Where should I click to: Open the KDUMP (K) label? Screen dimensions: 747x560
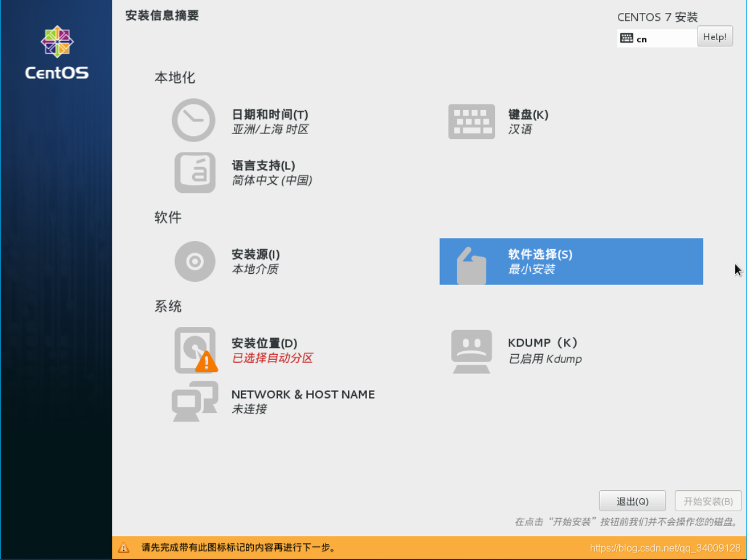[x=542, y=343]
